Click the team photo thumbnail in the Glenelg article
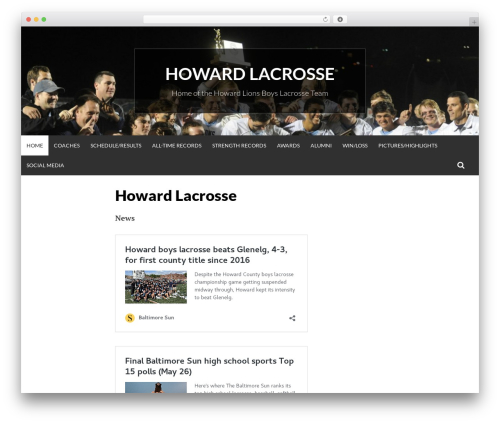This screenshot has width=500, height=423. click(156, 287)
